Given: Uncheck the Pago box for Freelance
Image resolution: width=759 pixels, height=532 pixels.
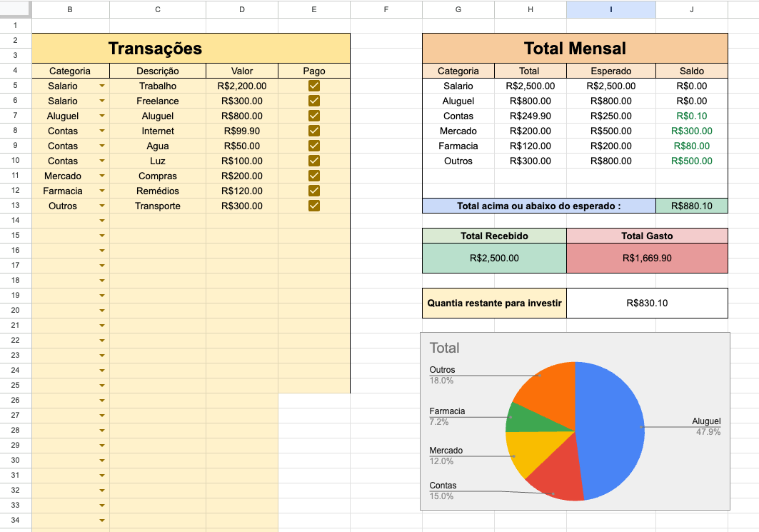Looking at the screenshot, I should (313, 101).
